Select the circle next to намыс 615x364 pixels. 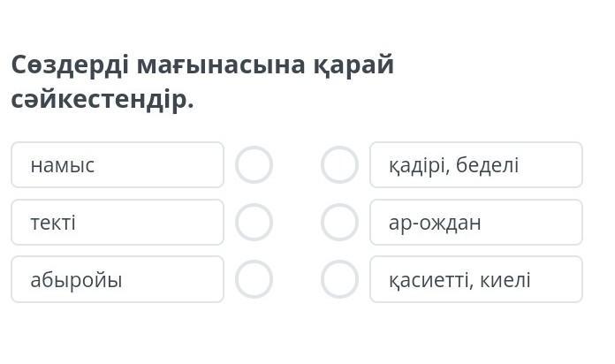click(x=254, y=165)
